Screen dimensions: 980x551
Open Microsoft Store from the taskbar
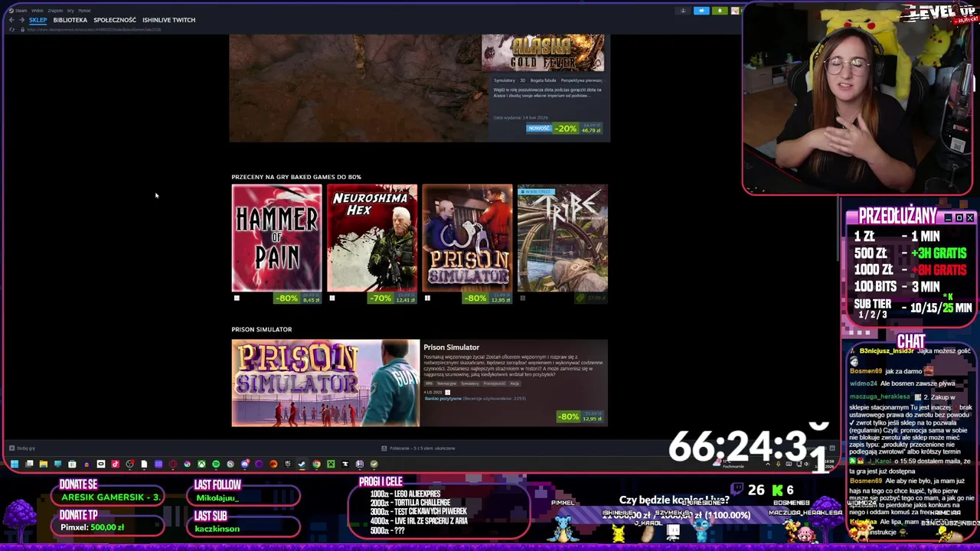(72, 464)
